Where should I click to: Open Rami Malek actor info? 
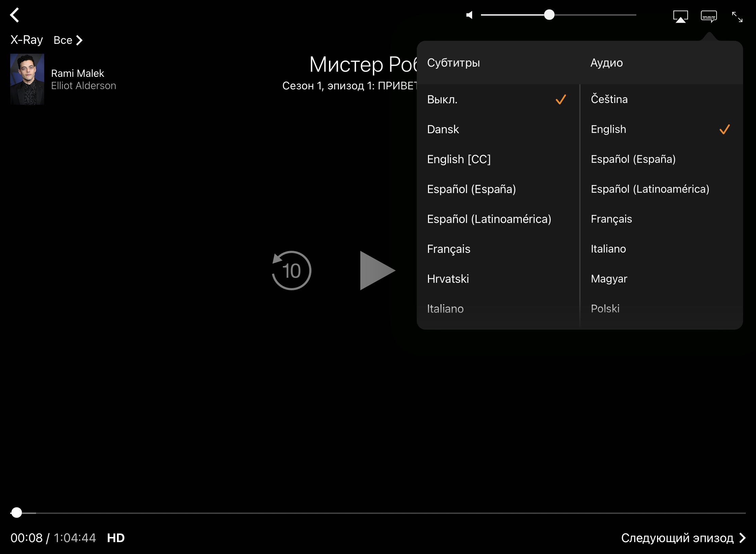[78, 73]
